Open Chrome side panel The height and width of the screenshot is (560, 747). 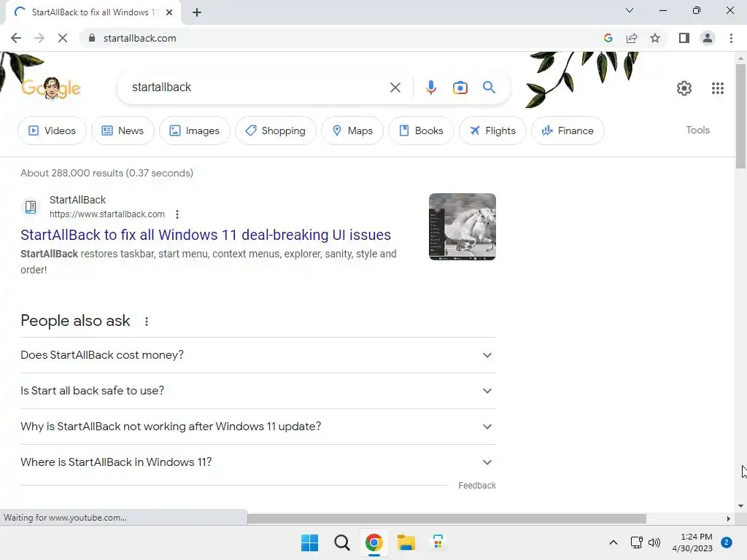coord(684,38)
